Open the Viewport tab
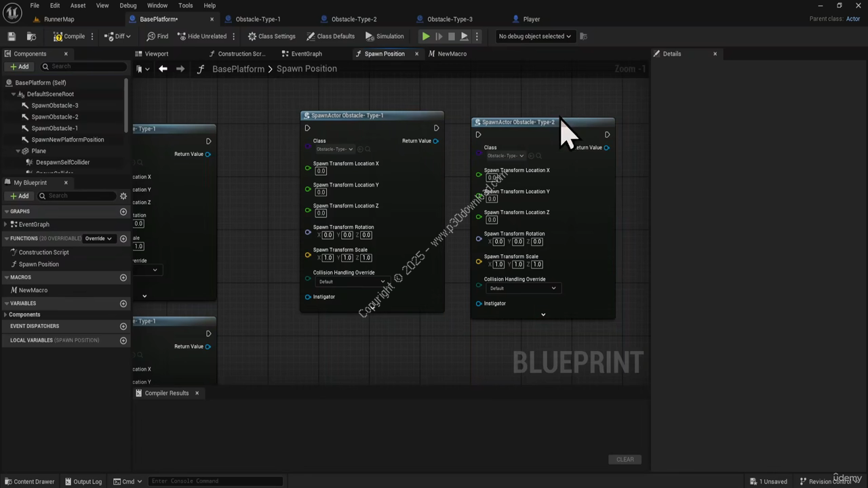The width and height of the screenshot is (868, 488). click(x=156, y=54)
